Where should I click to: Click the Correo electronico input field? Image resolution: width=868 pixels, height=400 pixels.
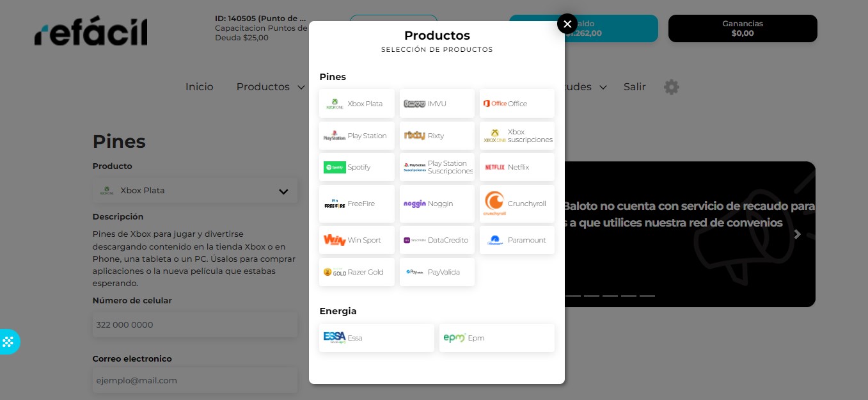coord(195,380)
